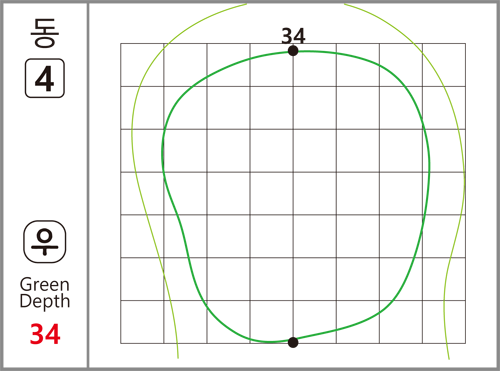Click the top black dot marker on green
This screenshot has height=371, width=500.
(293, 51)
